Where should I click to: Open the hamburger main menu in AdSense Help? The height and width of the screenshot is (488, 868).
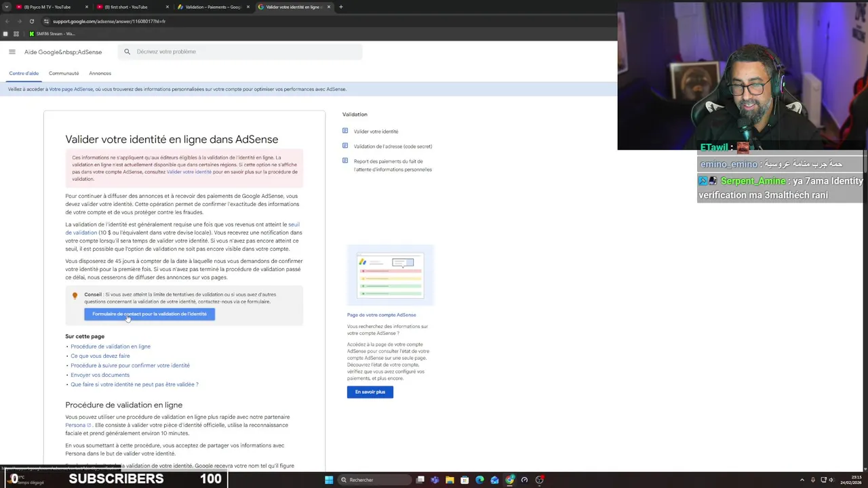coord(12,52)
